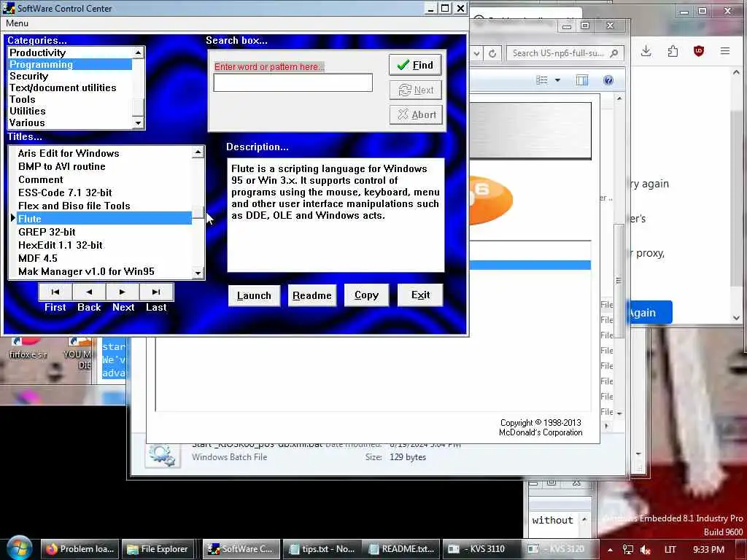
Task: Open the Firefox hamburger menu icon
Action: point(725,50)
